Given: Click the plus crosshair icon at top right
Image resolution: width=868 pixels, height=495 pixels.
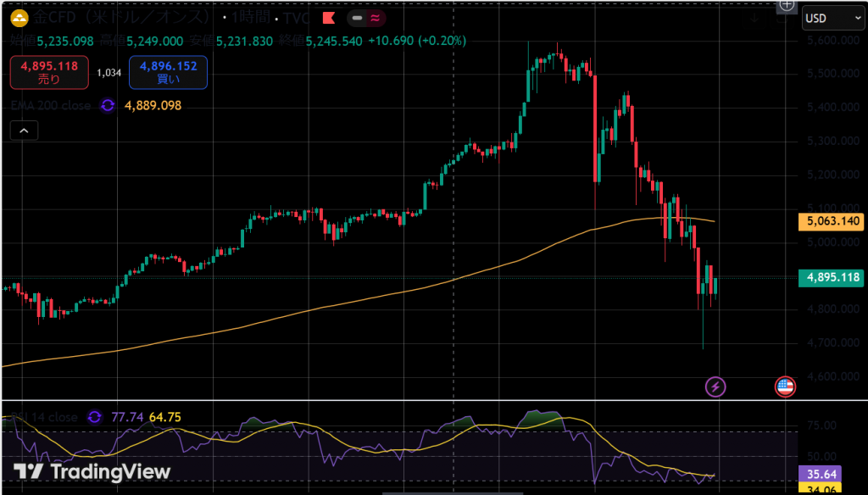Looking at the screenshot, I should (787, 5).
